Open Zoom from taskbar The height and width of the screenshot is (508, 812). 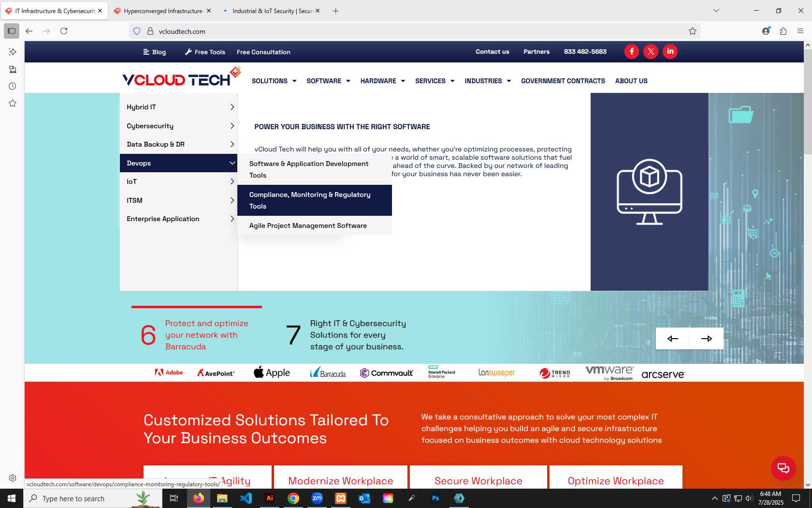317,498
